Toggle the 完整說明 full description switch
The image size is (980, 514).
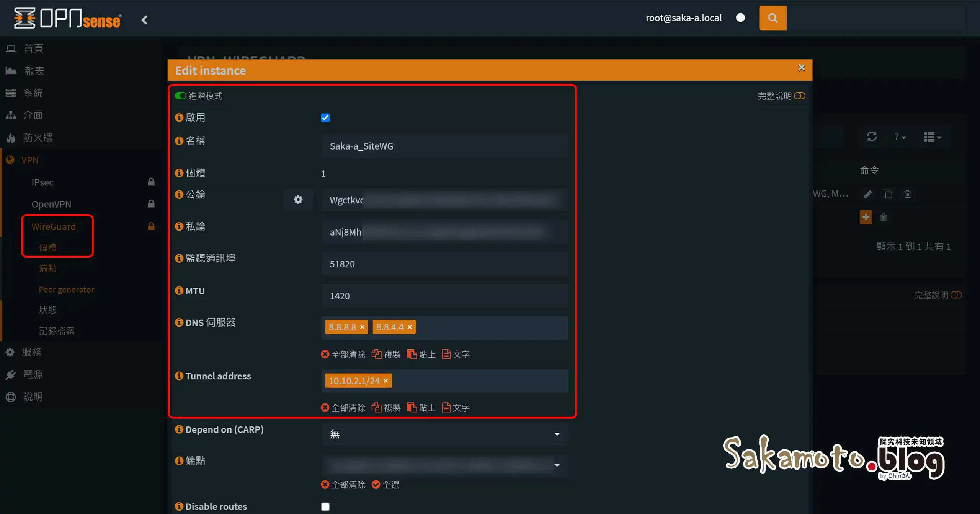800,96
